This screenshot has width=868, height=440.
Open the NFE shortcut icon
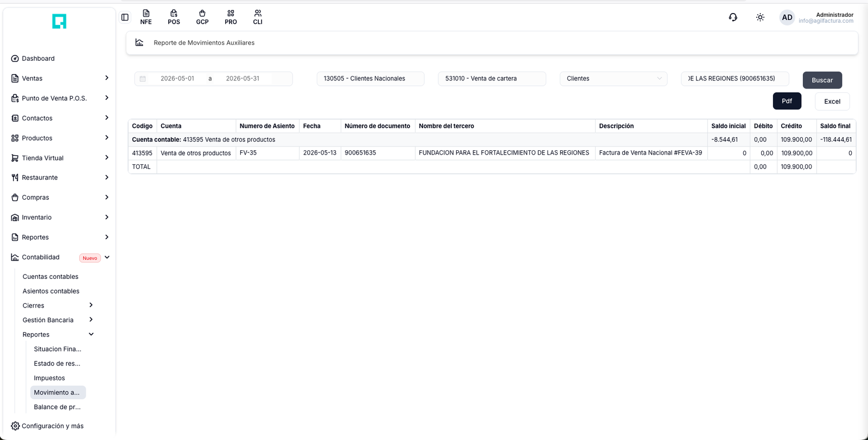pos(146,17)
